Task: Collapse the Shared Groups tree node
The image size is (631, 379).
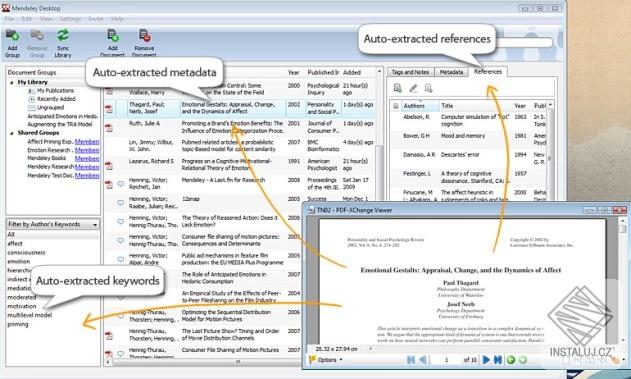Action: click(12, 133)
